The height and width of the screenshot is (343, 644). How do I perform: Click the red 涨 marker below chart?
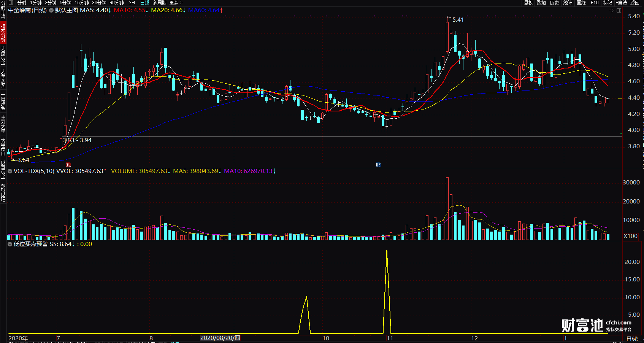pos(69,165)
